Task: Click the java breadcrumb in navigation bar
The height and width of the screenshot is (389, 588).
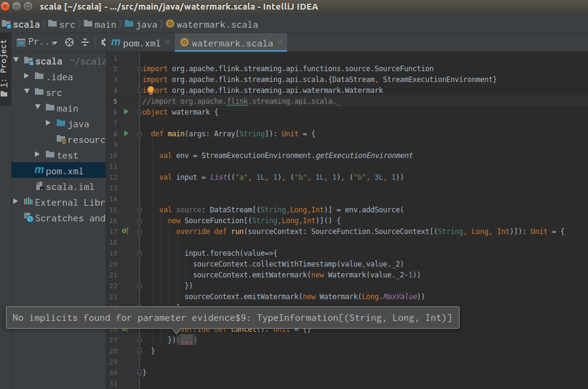Action: tap(141, 24)
